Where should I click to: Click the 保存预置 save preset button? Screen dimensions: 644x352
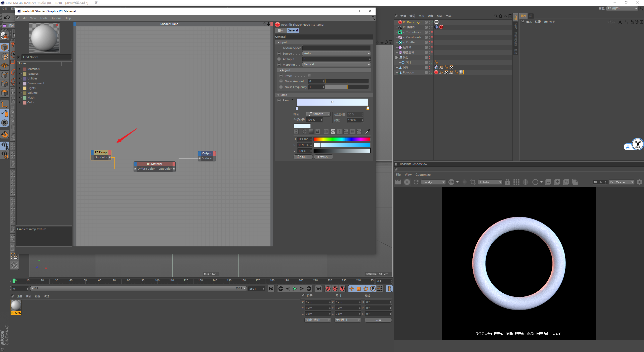(324, 157)
